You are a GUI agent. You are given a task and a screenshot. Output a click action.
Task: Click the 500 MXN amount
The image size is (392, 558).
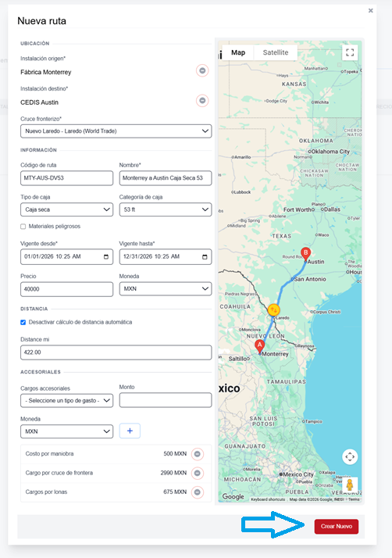(175, 454)
